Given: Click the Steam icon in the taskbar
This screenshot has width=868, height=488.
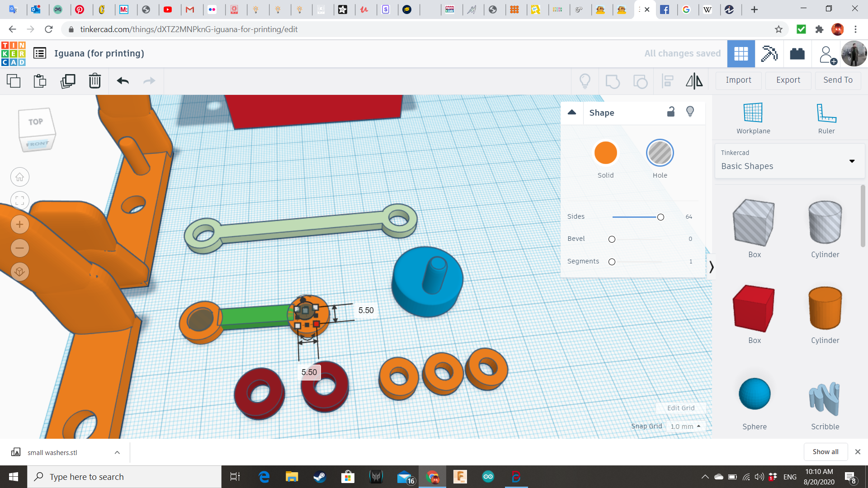Looking at the screenshot, I should (320, 477).
